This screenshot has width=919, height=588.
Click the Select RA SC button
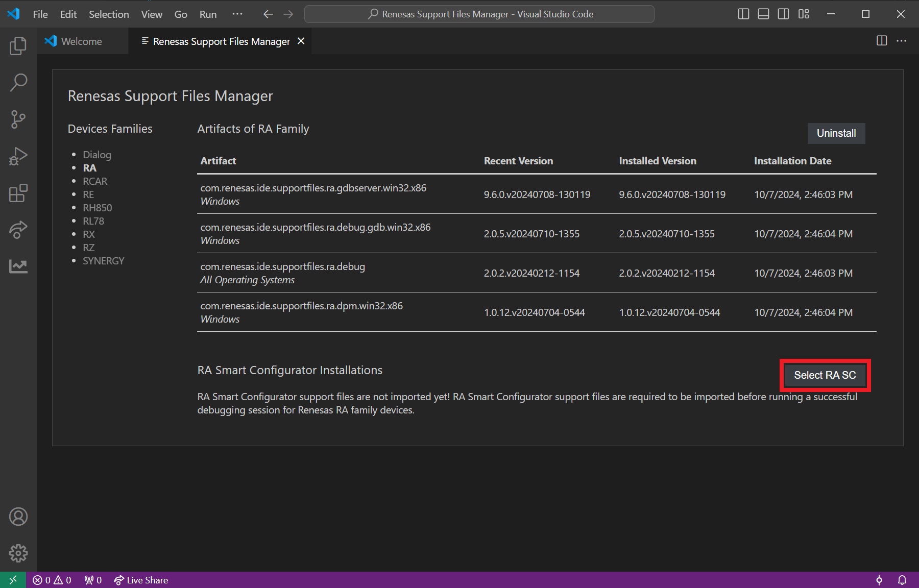[x=825, y=375]
